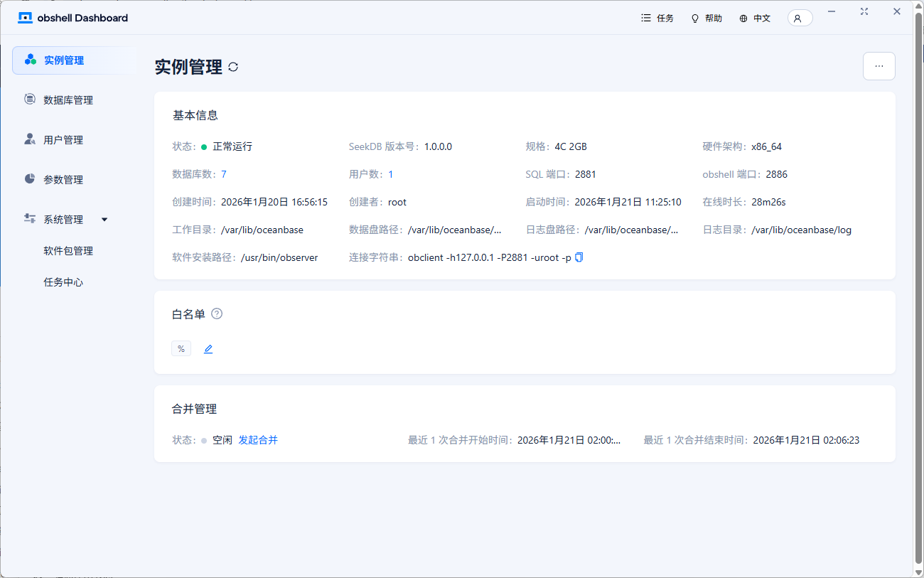Go to 数据库管理 in sidebar
Image resolution: width=924 pixels, height=578 pixels.
(x=68, y=100)
